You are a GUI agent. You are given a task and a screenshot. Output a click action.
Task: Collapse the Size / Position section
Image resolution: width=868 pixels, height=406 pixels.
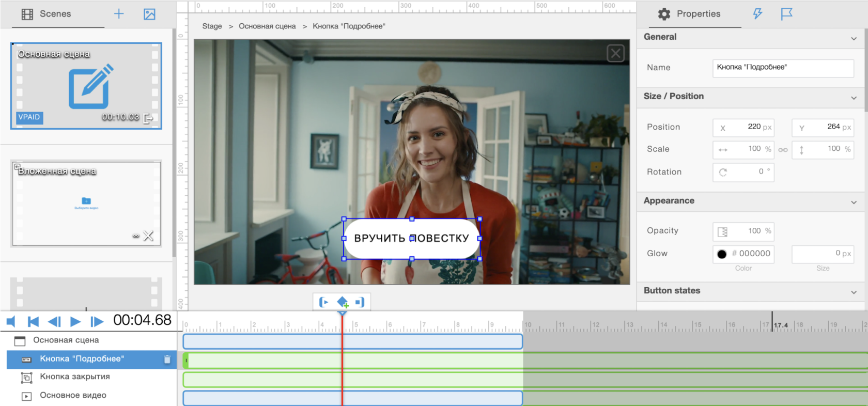(x=854, y=98)
